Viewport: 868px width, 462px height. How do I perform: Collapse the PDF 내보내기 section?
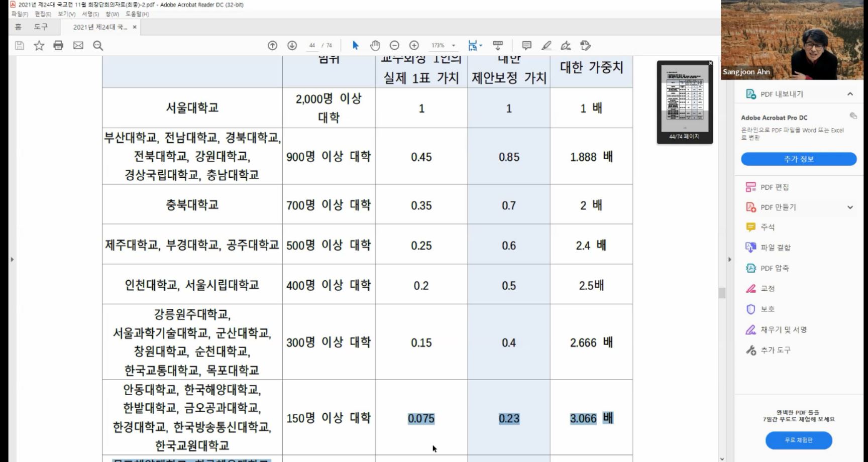(x=850, y=94)
